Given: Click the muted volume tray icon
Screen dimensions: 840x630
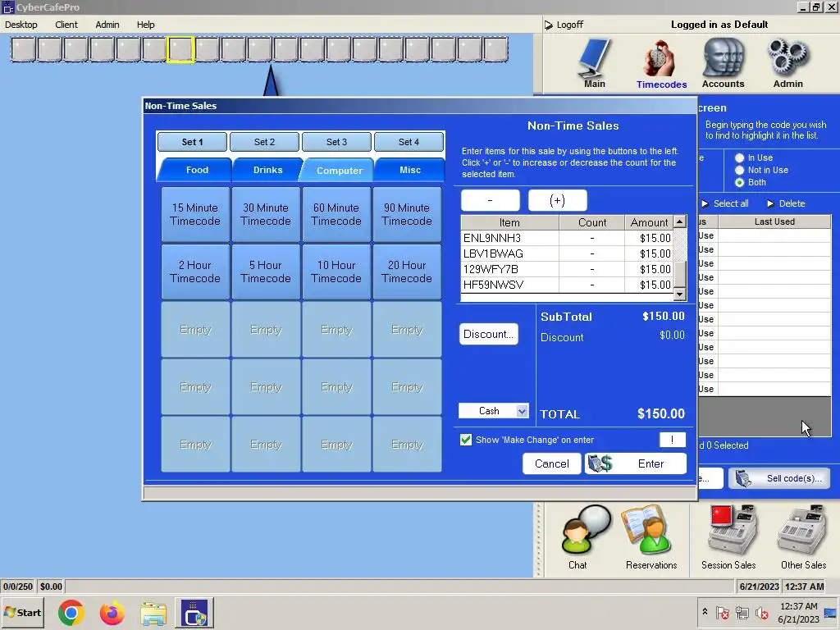Looking at the screenshot, I should coord(760,612).
